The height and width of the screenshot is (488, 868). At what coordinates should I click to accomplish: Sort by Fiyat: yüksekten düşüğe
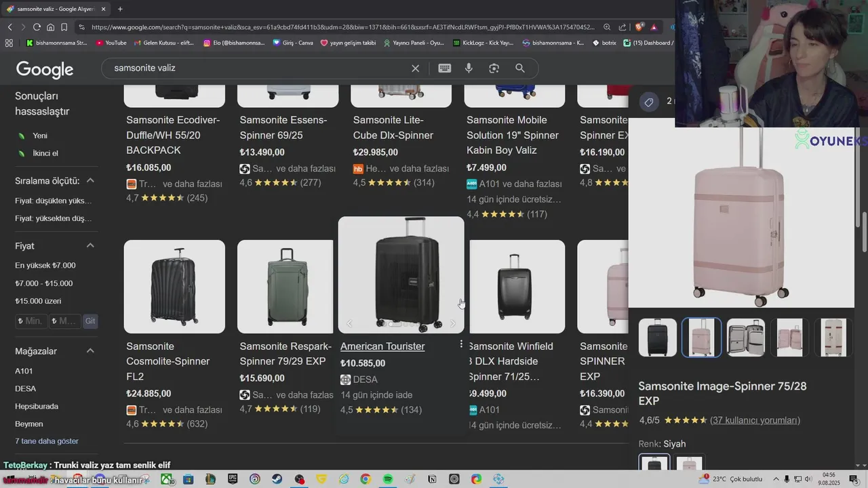53,218
